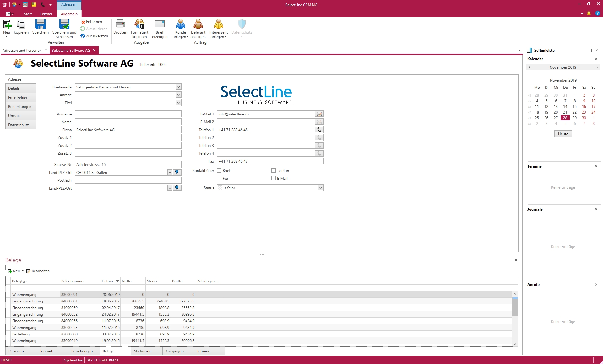Image resolution: width=603 pixels, height=364 pixels.
Task: Click the Drucken icon
Action: coord(120,28)
